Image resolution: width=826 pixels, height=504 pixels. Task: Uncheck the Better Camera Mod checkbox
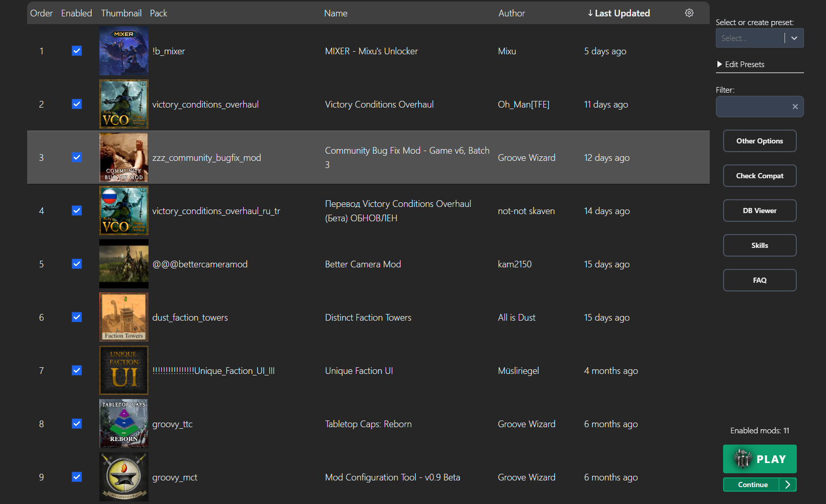77,264
